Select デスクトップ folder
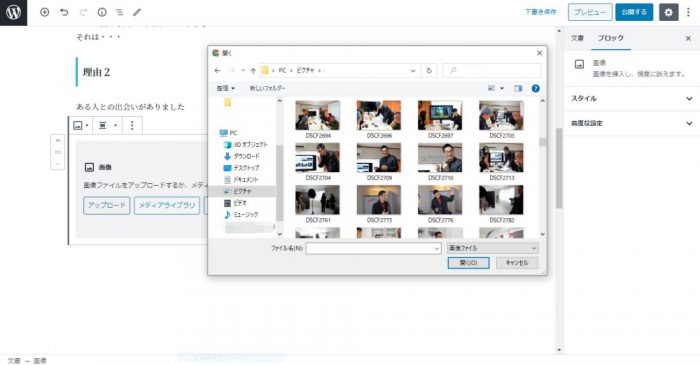Viewport: 700px width, 365px height. pos(241,168)
